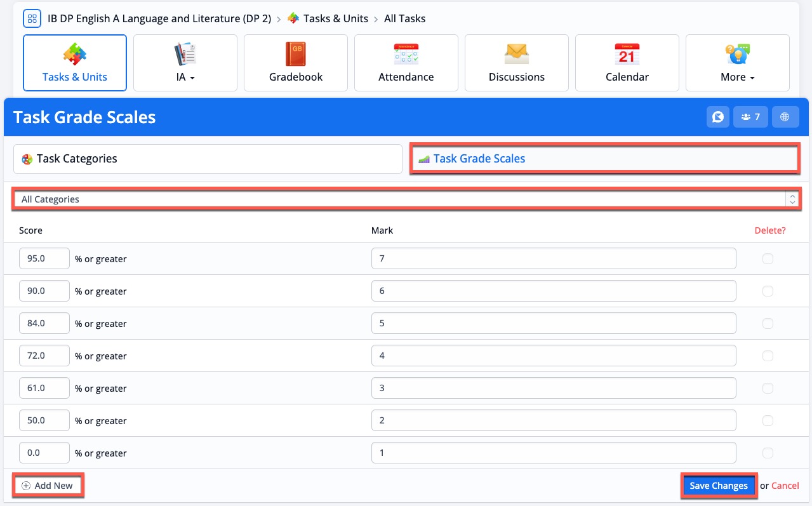
Task: Tick delete checkbox for mark 4 row
Action: (x=768, y=356)
